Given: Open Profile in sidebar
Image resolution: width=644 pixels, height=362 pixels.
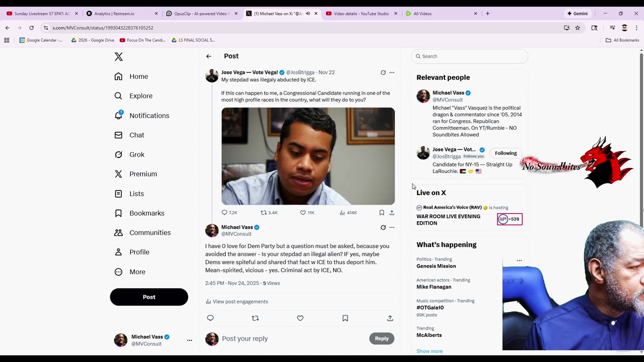Looking at the screenshot, I should [132, 252].
